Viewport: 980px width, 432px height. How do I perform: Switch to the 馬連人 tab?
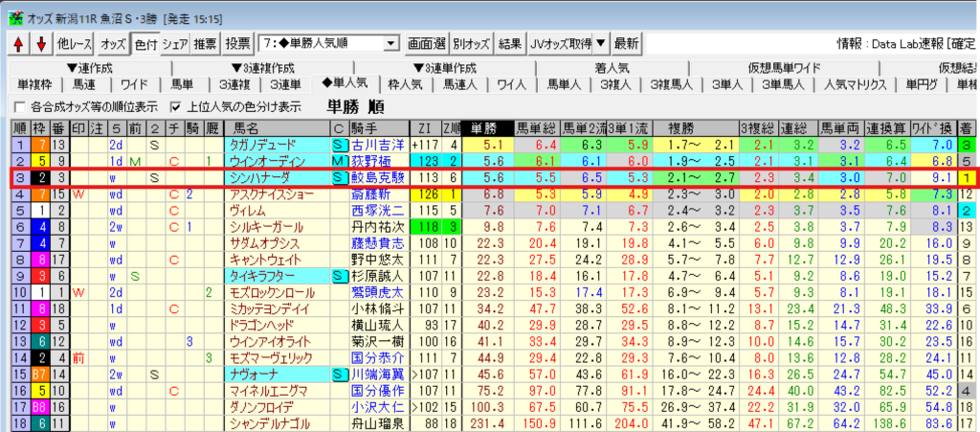click(x=460, y=84)
